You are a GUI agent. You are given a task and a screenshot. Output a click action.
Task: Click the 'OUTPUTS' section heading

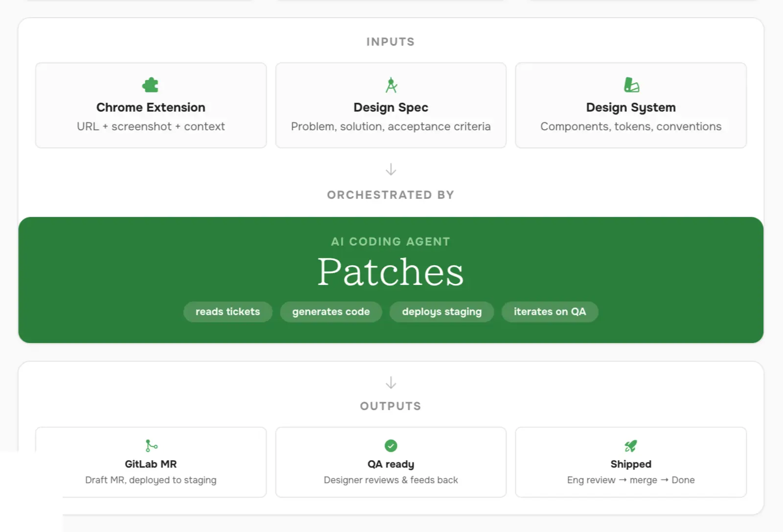click(x=391, y=406)
